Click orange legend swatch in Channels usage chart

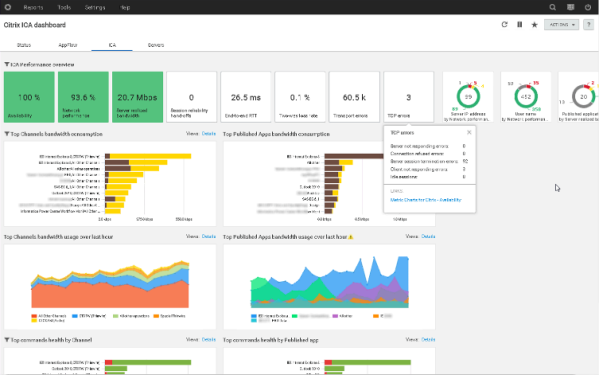(156, 316)
